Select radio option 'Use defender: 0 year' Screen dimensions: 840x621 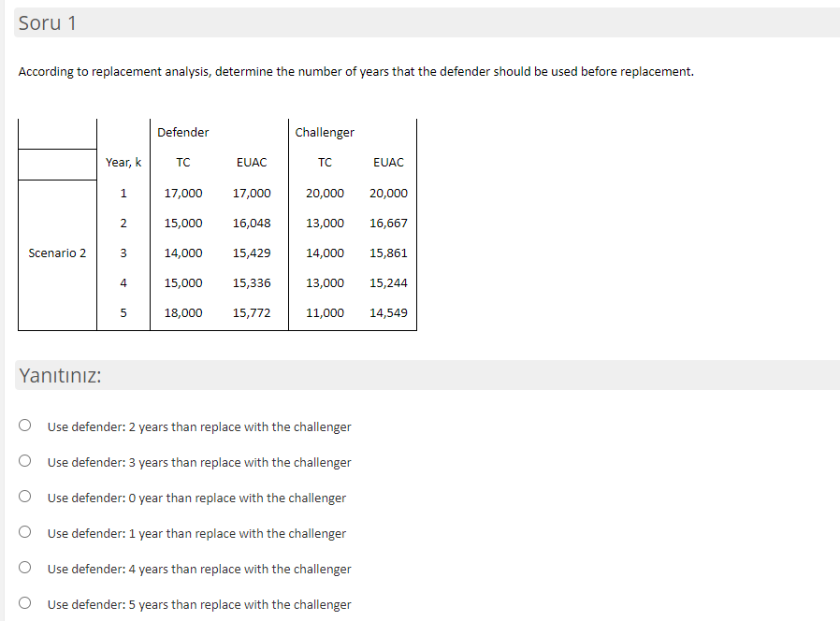pyautogui.click(x=24, y=496)
